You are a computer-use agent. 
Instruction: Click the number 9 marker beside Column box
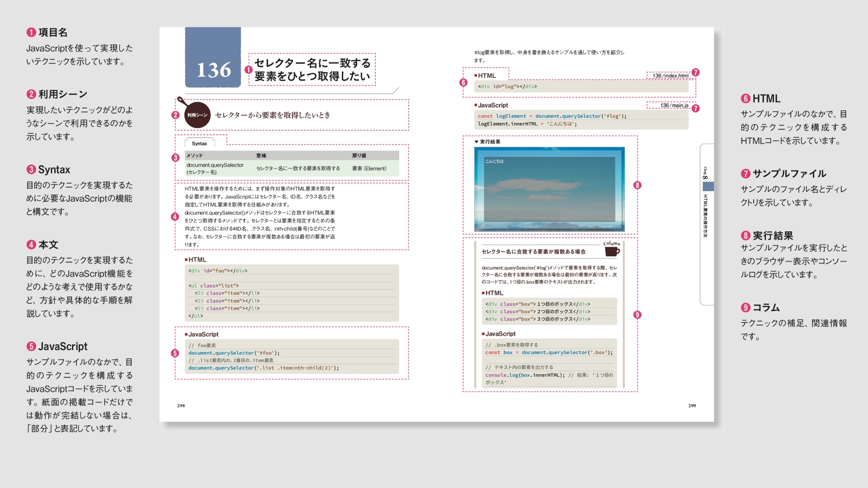pyautogui.click(x=637, y=315)
